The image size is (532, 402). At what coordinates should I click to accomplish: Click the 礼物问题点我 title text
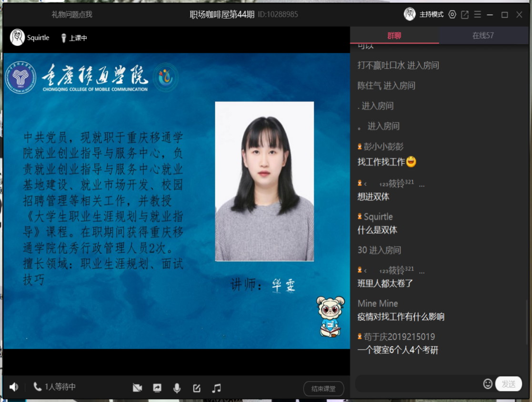(72, 14)
